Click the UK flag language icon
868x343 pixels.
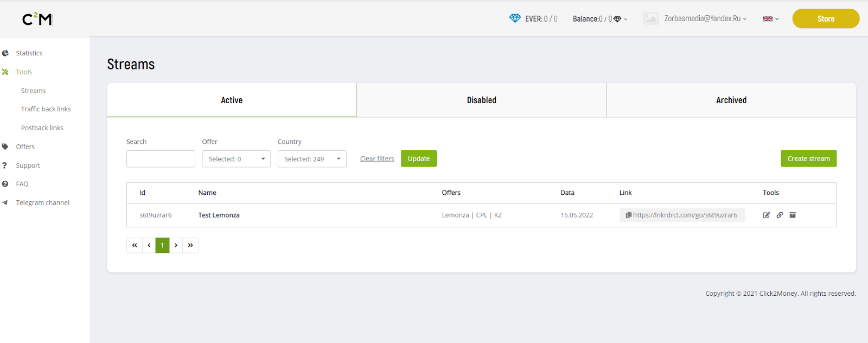768,19
